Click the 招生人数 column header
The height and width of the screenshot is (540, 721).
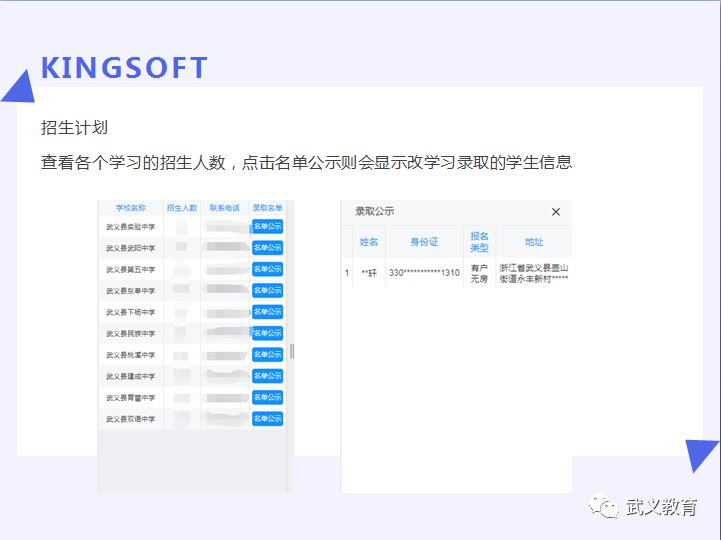182,208
